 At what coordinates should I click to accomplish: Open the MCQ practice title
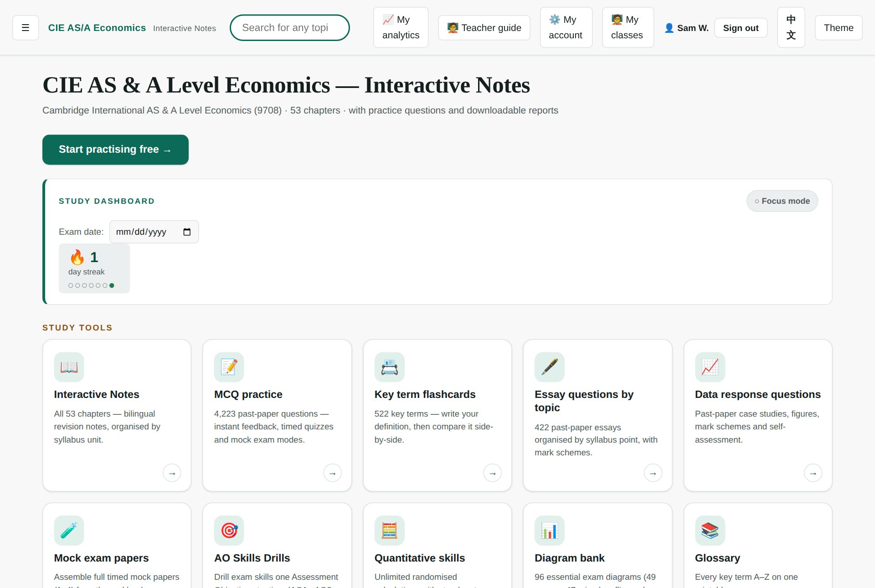[248, 394]
